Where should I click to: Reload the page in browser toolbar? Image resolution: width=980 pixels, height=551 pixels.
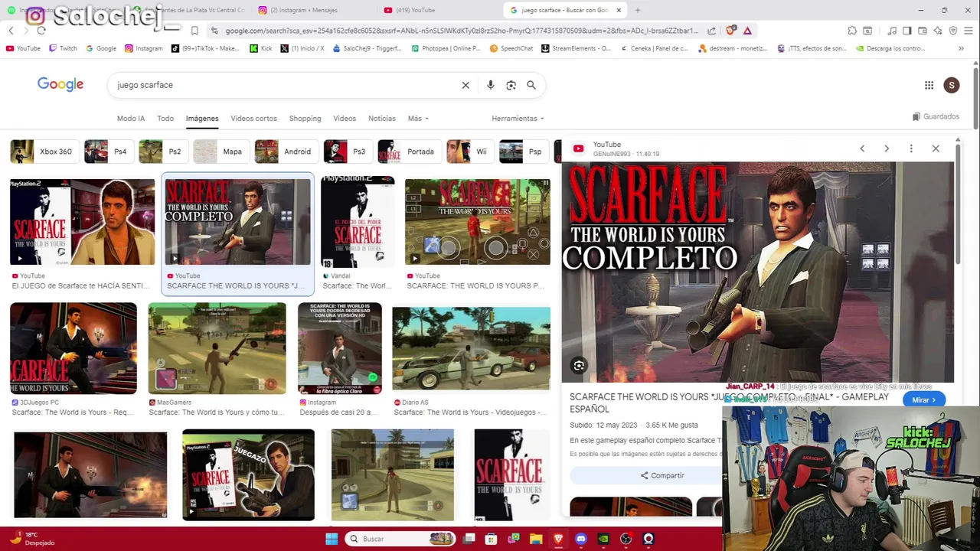tap(41, 31)
